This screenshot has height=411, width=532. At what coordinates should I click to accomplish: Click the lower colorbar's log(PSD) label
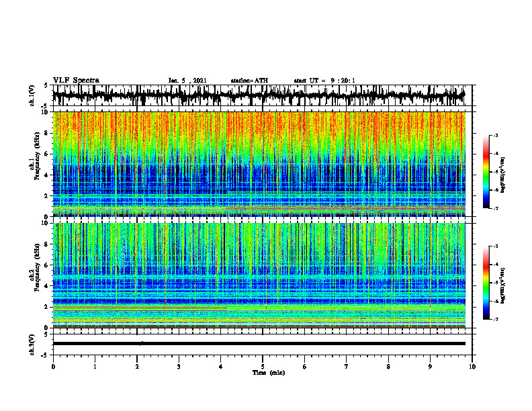pyautogui.click(x=503, y=286)
